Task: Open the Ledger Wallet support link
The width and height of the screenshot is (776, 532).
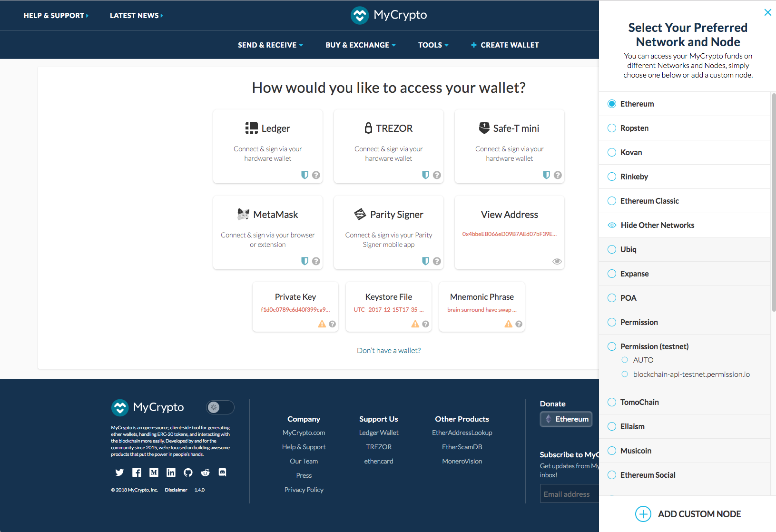Action: pyautogui.click(x=379, y=433)
